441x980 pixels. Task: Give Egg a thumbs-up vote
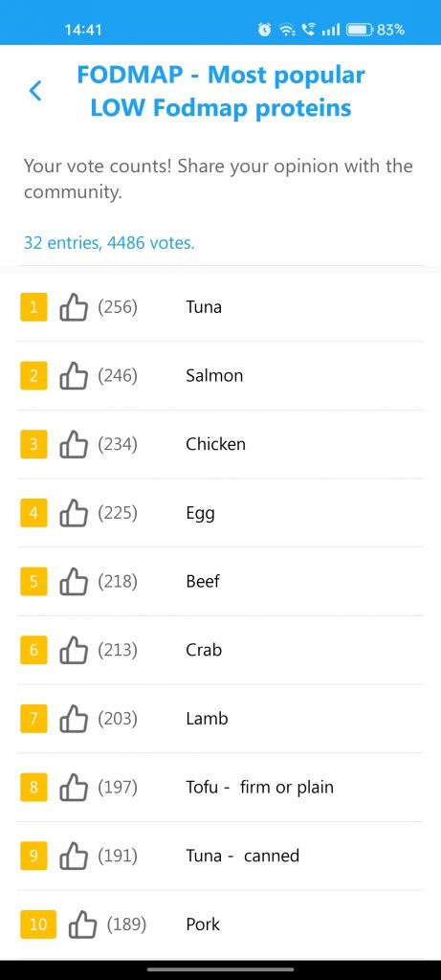coord(74,514)
